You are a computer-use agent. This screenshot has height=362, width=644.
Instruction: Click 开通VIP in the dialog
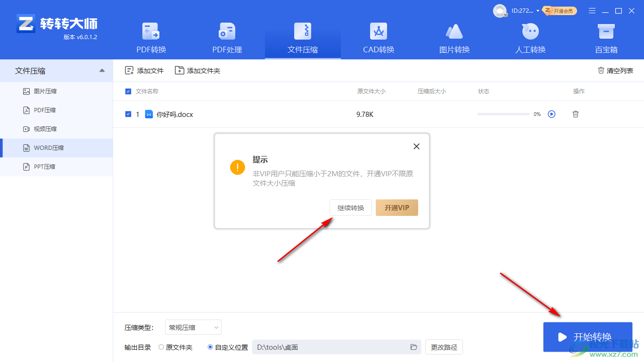tap(397, 208)
